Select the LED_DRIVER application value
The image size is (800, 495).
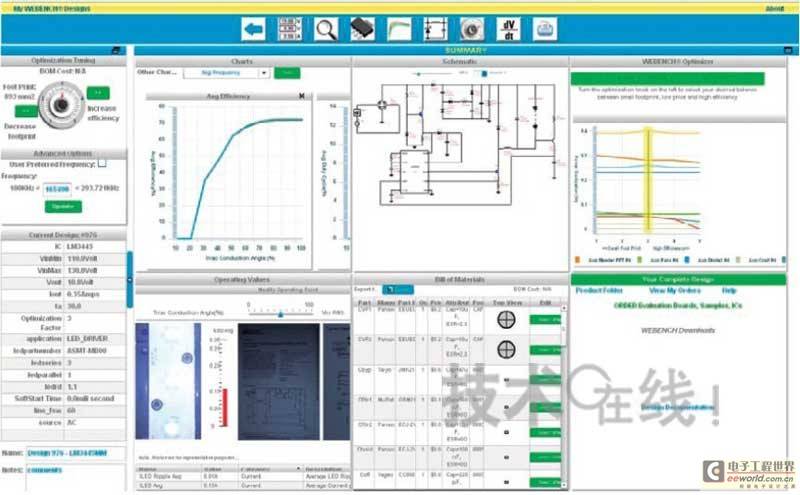click(95, 339)
